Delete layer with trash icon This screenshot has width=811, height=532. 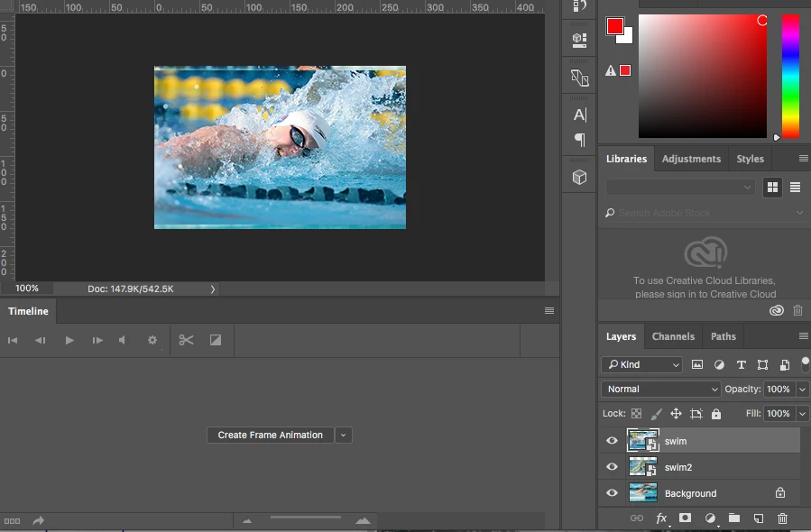point(782,518)
